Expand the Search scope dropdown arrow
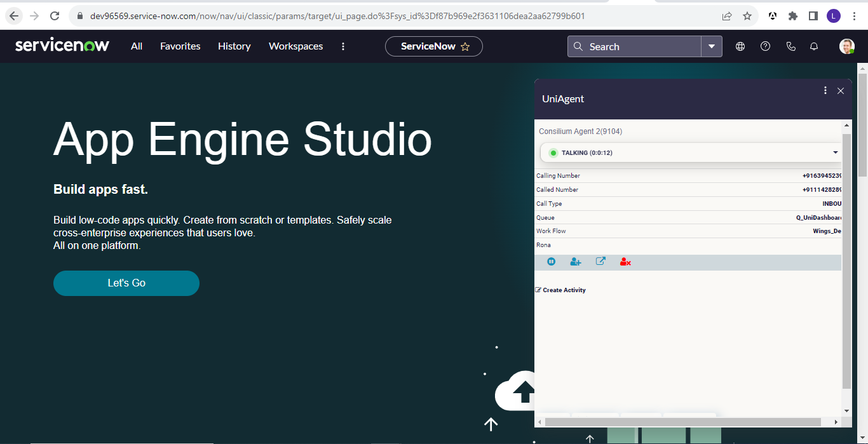 click(712, 46)
